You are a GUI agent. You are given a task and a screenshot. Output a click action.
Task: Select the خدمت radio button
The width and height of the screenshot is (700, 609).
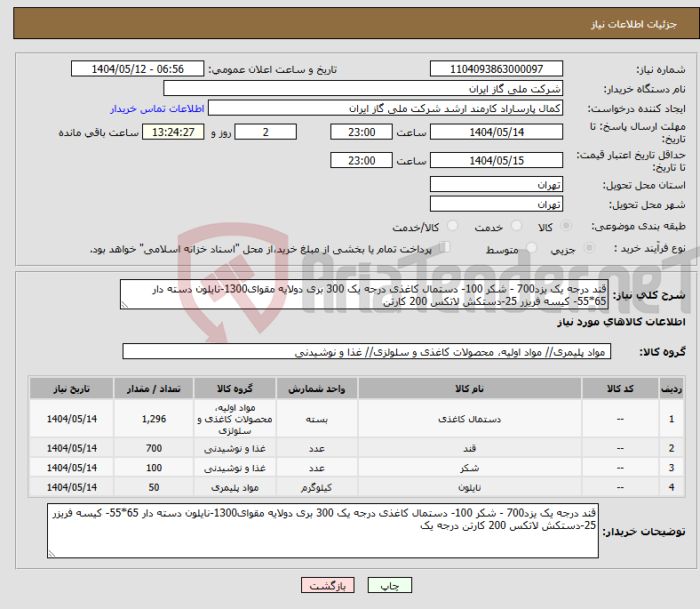516,226
